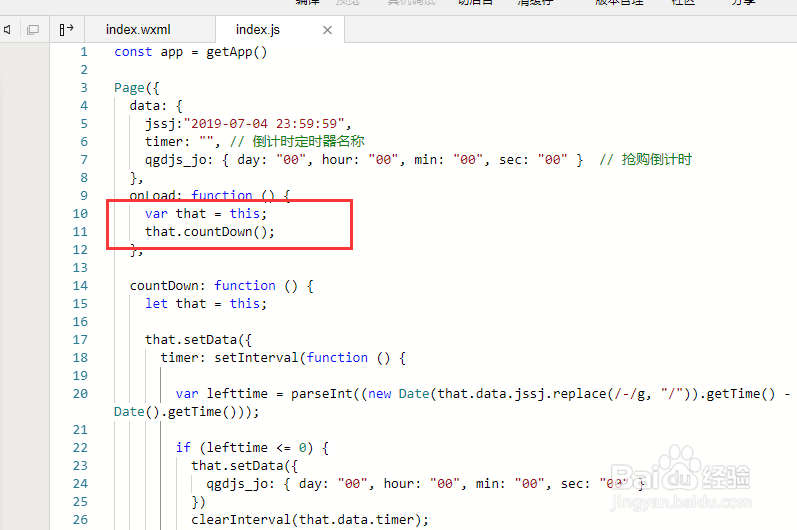Click the qgdjs_jo declaration on line 7
Image resolution: width=797 pixels, height=530 pixels.
[x=364, y=160]
